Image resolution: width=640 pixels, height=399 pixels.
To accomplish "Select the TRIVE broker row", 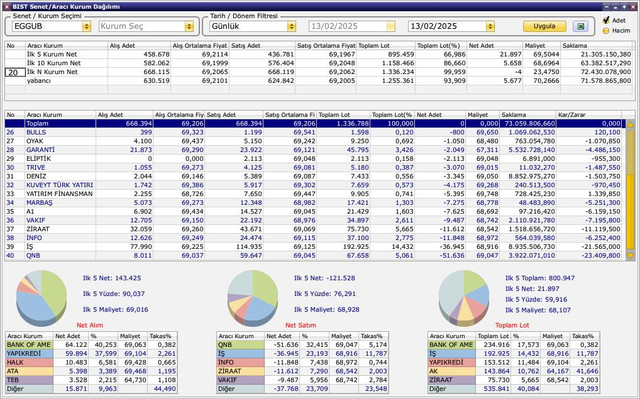I will tap(314, 168).
